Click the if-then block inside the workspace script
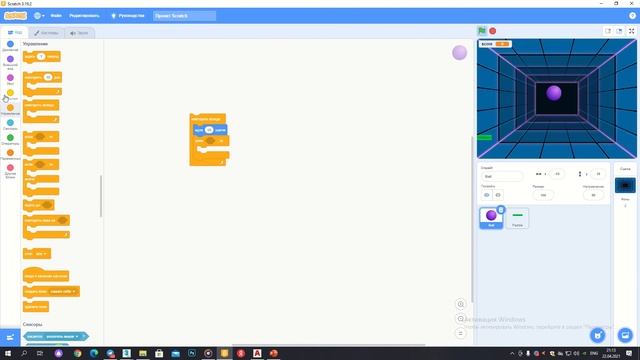Viewport: 640px width, 360px height. click(211, 141)
